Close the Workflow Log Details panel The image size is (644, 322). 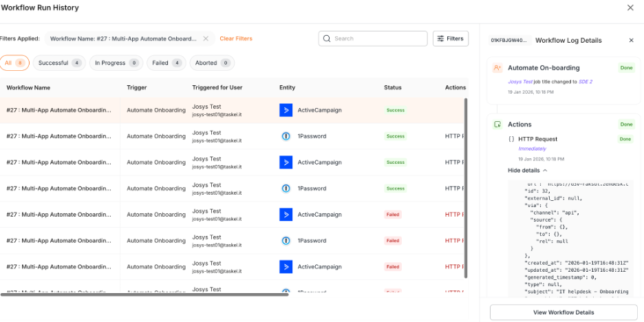pyautogui.click(x=631, y=41)
